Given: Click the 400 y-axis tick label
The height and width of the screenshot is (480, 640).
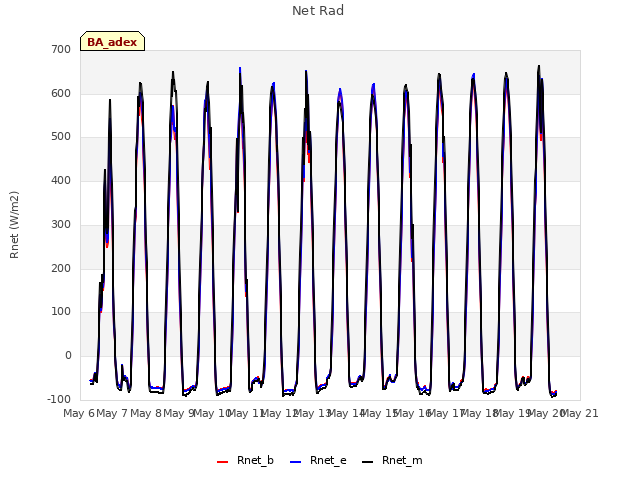Looking at the screenshot, I should [x=61, y=180].
